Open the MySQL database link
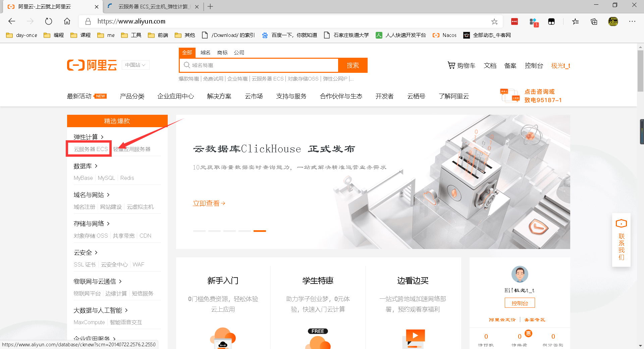 coord(106,178)
